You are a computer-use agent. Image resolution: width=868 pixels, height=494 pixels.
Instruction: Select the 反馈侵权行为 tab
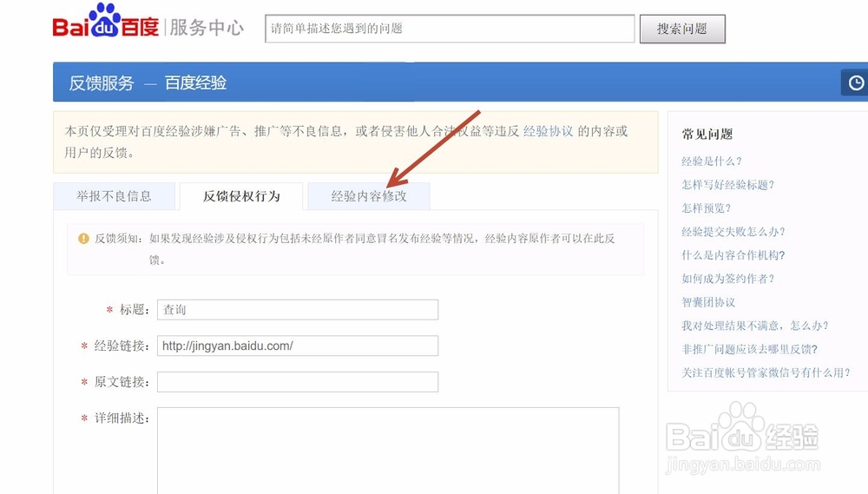241,196
